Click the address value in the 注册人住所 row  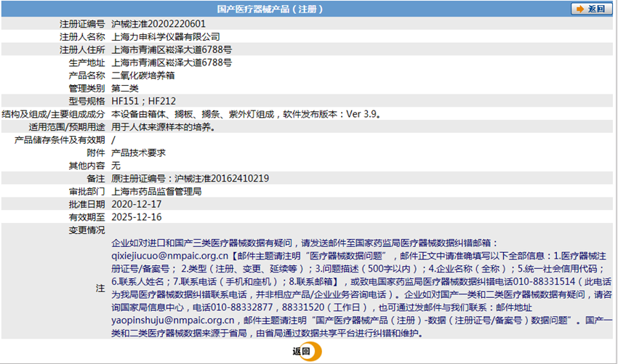(172, 50)
